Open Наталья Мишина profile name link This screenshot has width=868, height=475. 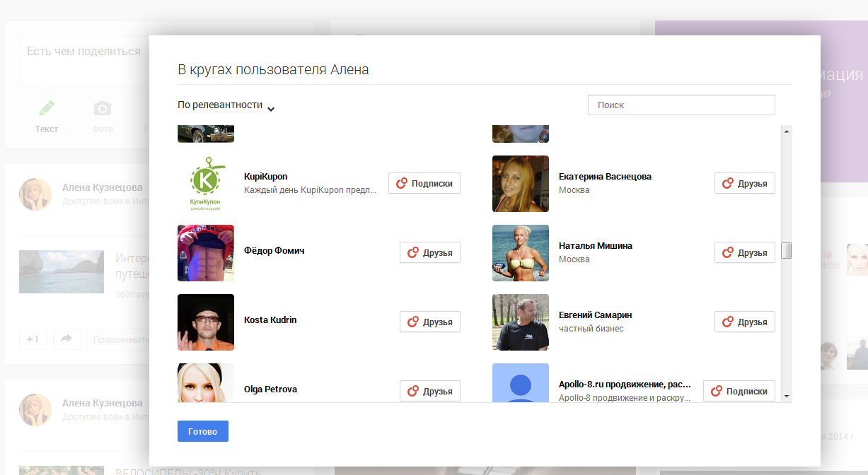(596, 246)
